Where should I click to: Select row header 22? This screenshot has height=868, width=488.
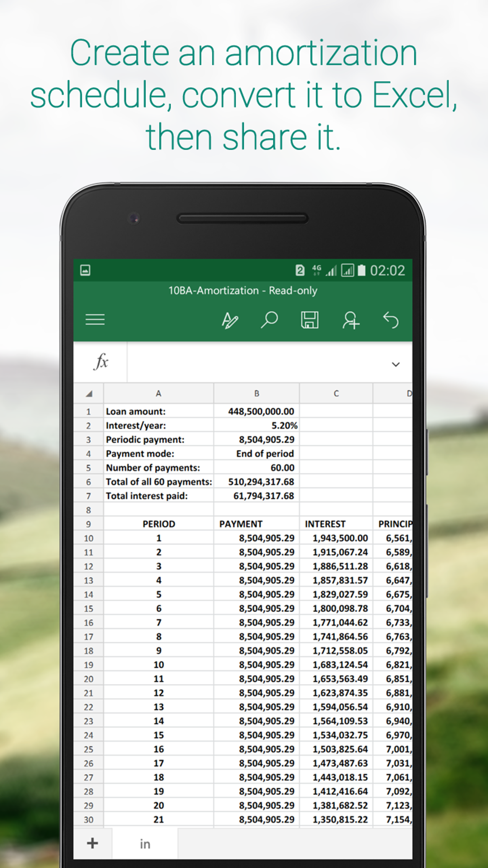click(89, 707)
